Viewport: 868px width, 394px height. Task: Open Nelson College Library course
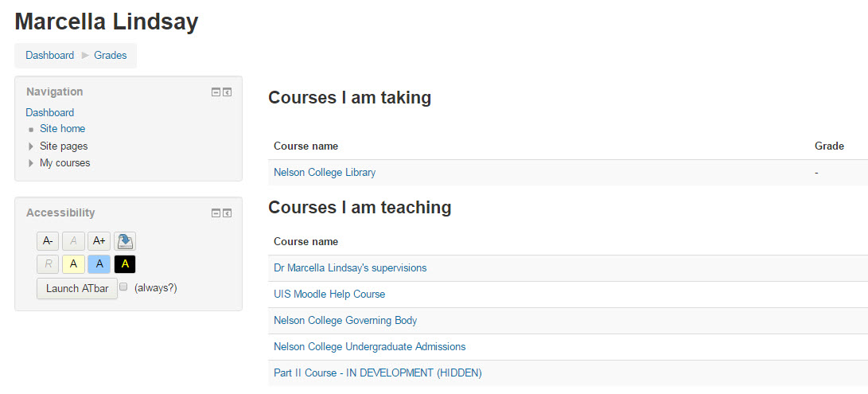click(x=325, y=173)
